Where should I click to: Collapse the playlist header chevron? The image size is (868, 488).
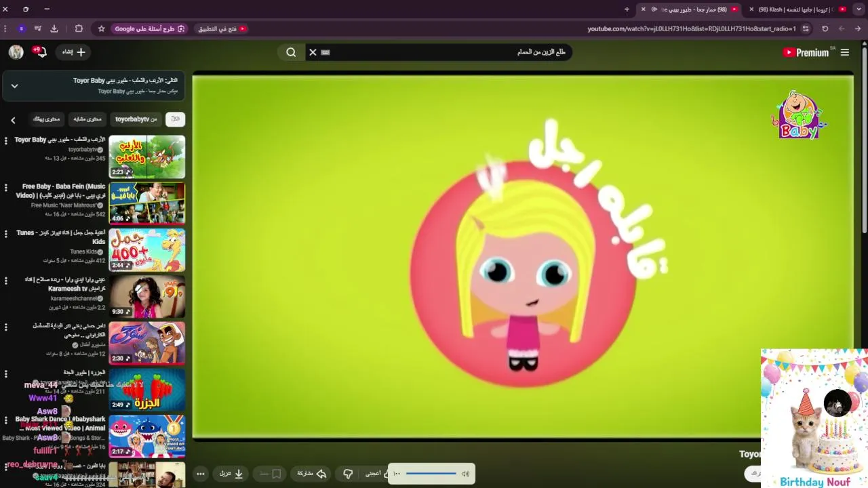coord(14,86)
